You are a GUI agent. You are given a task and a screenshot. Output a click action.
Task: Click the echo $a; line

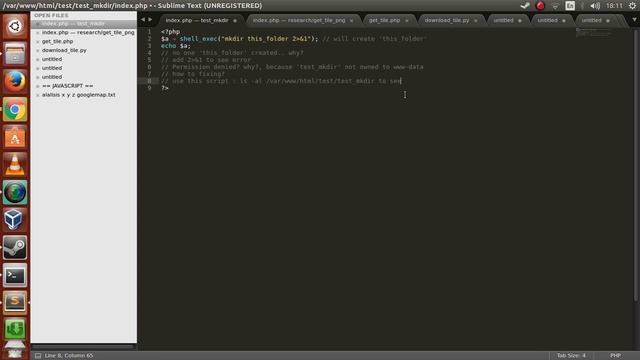(x=176, y=46)
